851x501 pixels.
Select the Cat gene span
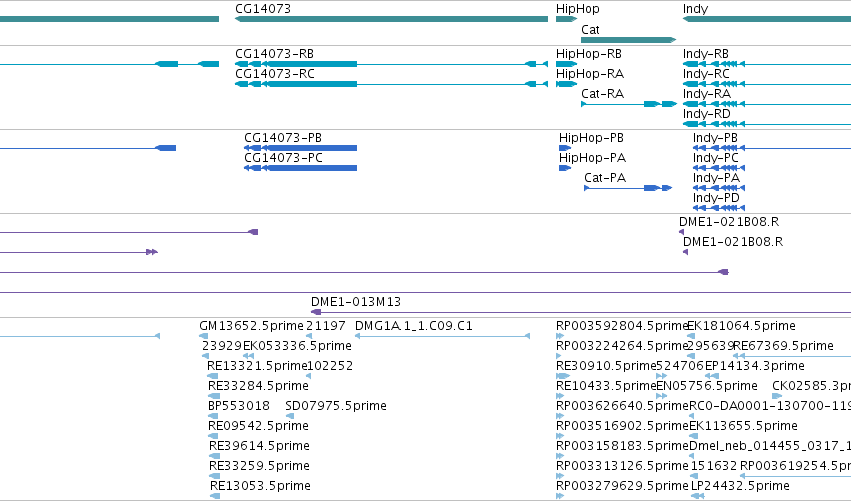click(x=628, y=40)
